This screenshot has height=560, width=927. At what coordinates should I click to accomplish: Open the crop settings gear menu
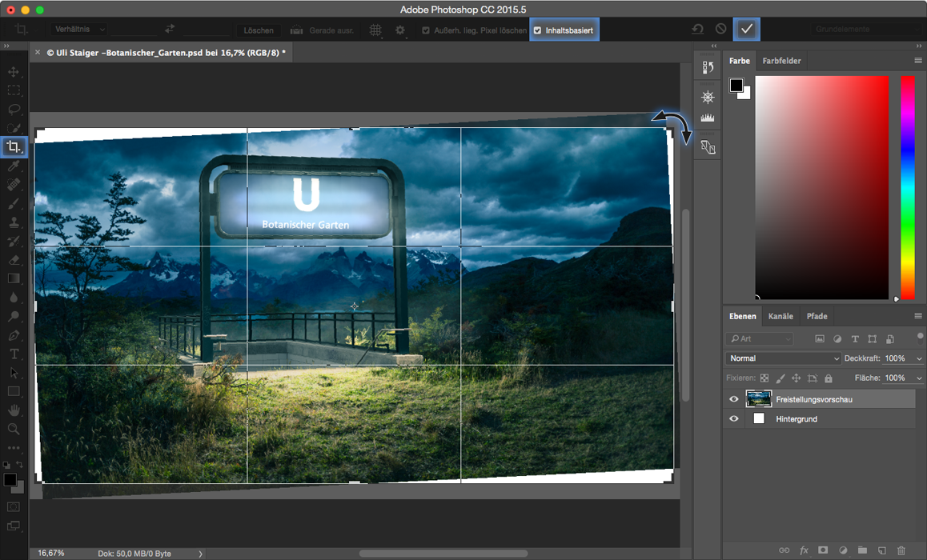[x=400, y=30]
